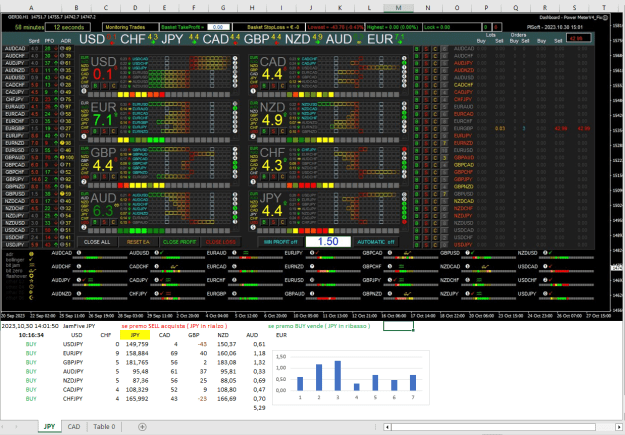Select column M header
The width and height of the screenshot is (625, 435).
tap(398, 8)
